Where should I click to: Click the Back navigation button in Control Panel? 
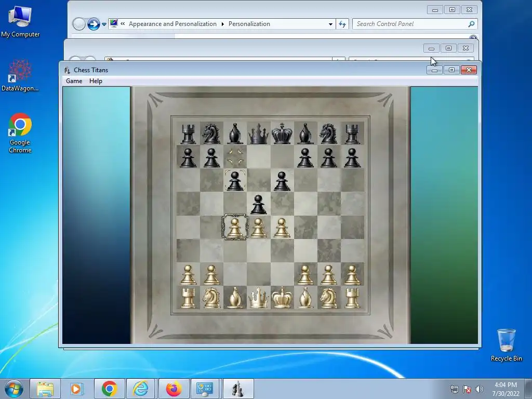(79, 24)
